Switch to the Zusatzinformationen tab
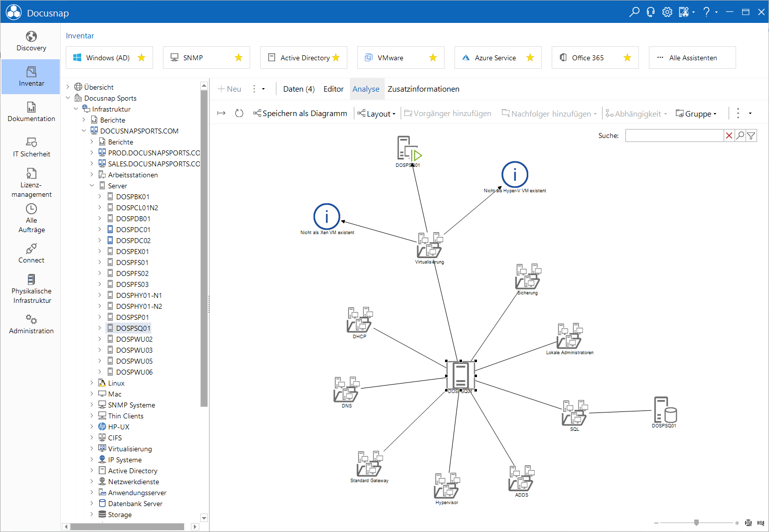This screenshot has width=769, height=532. coord(424,89)
